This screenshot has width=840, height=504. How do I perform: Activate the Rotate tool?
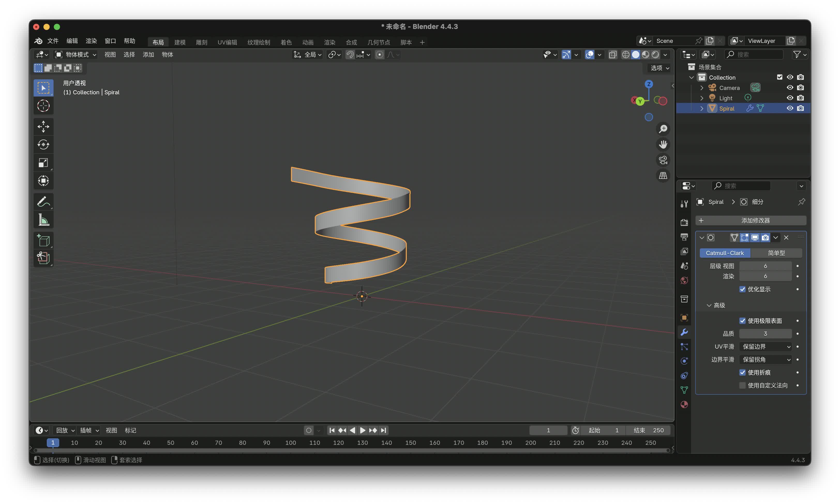pos(43,145)
